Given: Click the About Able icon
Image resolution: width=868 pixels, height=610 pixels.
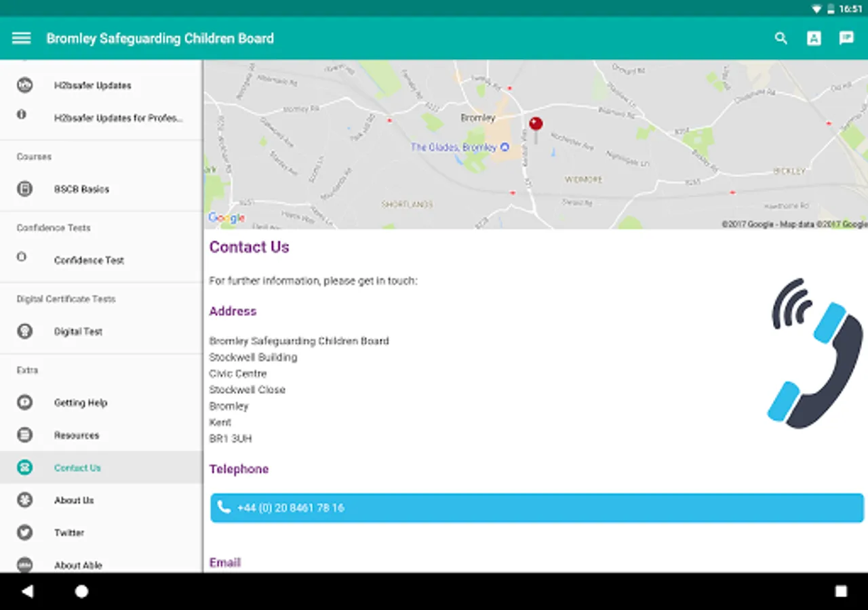Looking at the screenshot, I should click(24, 565).
